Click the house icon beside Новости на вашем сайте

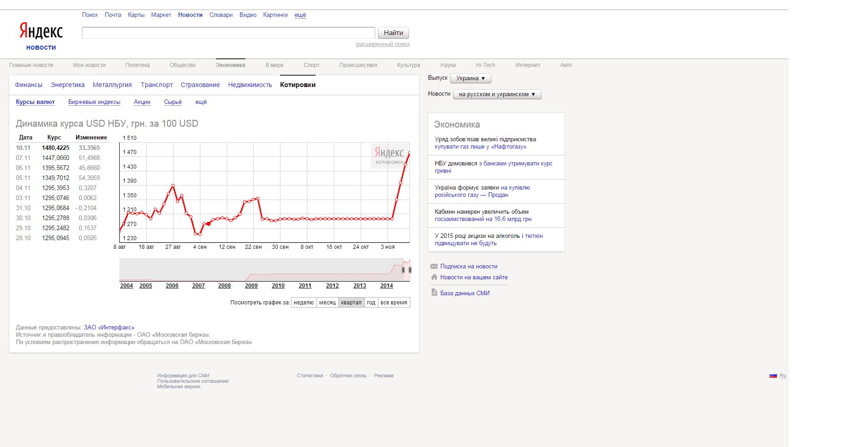point(434,277)
